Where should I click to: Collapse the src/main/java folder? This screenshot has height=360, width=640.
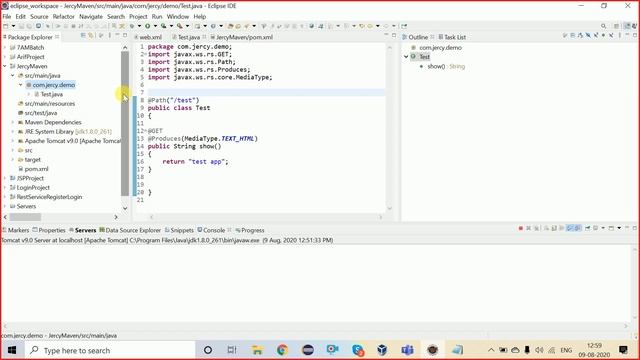(13, 76)
